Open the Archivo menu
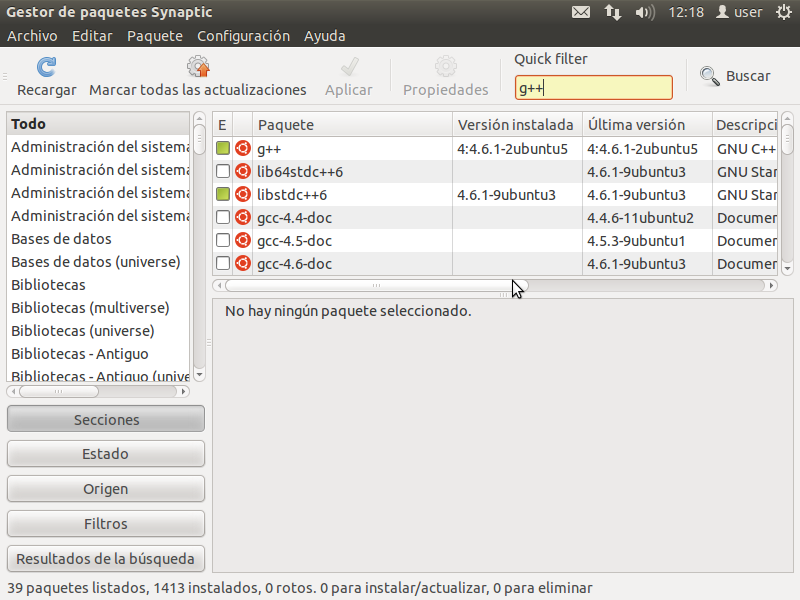 32,36
